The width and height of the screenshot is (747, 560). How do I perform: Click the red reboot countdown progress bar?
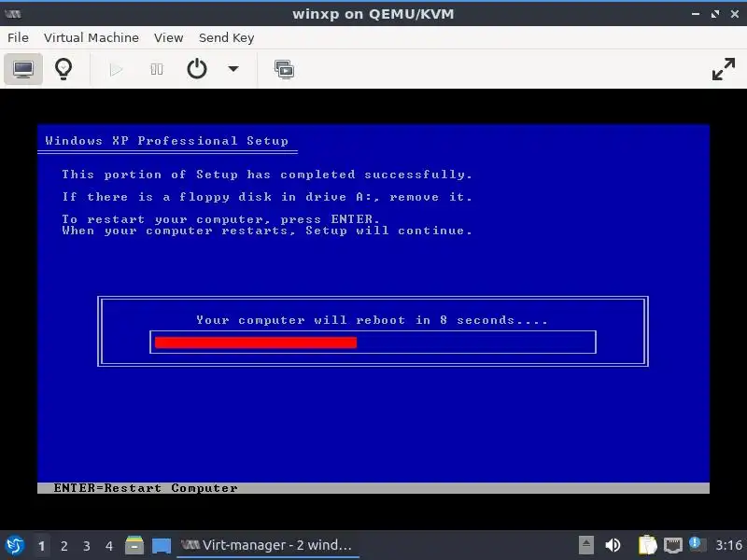coord(256,343)
